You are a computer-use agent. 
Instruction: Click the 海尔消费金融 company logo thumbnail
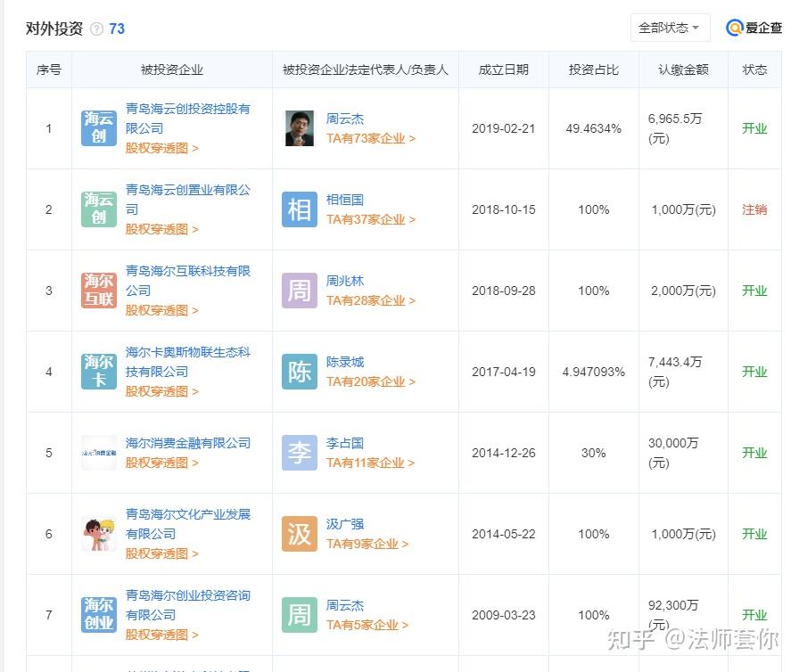[x=99, y=453]
